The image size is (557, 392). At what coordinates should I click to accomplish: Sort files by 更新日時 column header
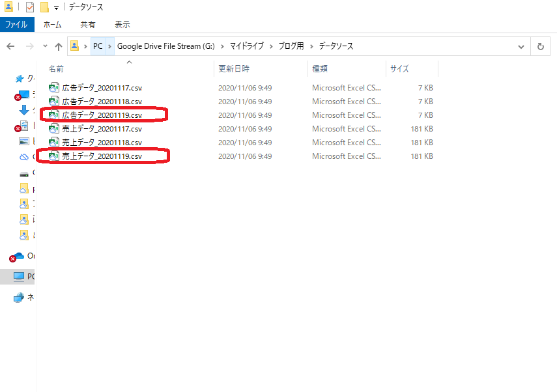click(234, 68)
